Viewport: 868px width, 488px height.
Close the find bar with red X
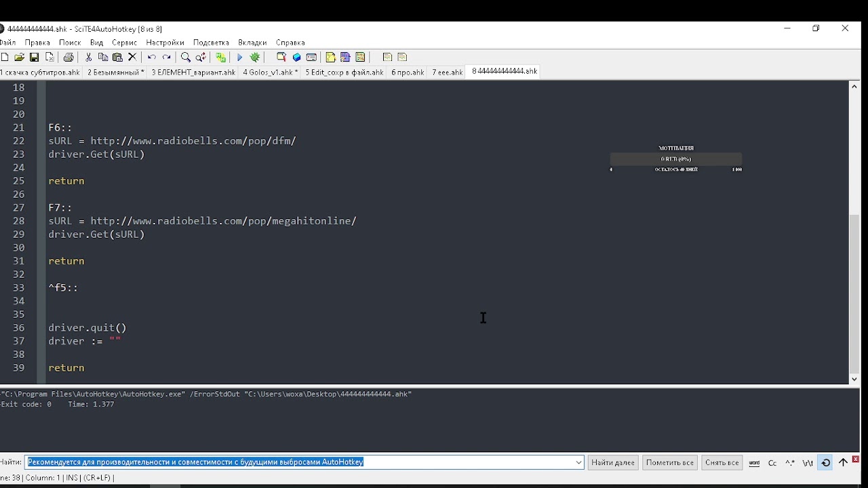tap(856, 460)
